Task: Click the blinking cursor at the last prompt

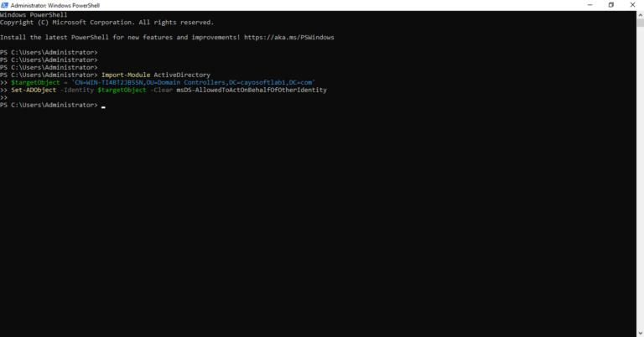Action: [x=103, y=106]
